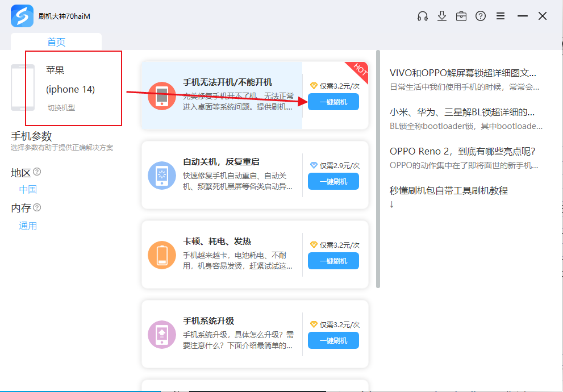
Task: Click 一键刷机 for 自动关机，反复重启
Action: (333, 181)
